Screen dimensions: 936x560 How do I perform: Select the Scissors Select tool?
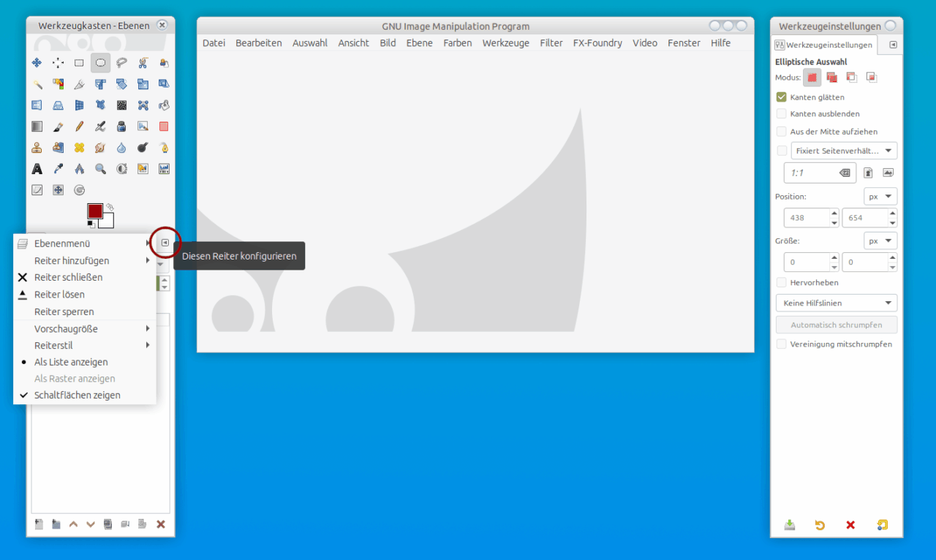coord(143,63)
